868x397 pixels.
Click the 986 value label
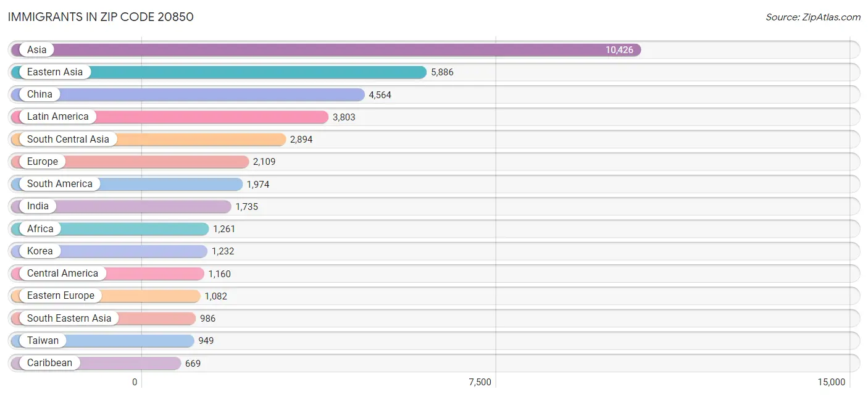(207, 319)
